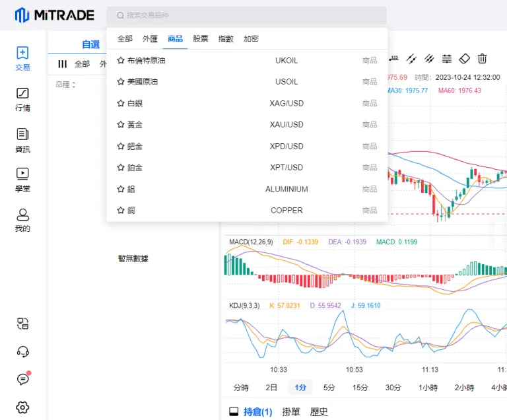The image size is (507, 420).
Task: Open the 學堂 (Academy) sidebar icon
Action: (x=22, y=180)
